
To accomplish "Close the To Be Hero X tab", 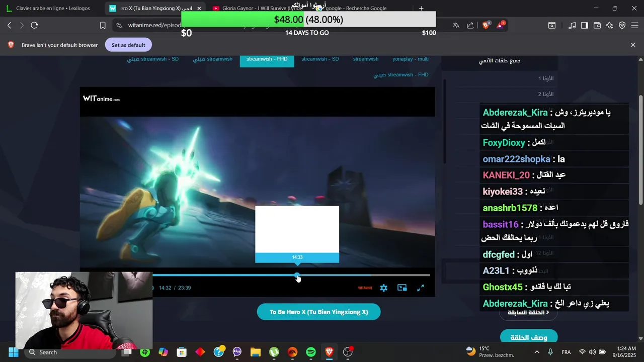I will 199,8.
